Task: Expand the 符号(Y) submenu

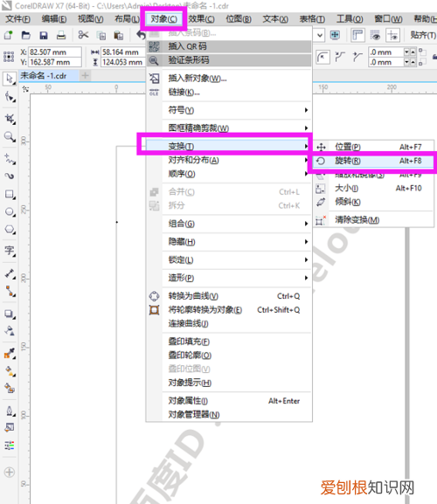Action: tap(229, 110)
